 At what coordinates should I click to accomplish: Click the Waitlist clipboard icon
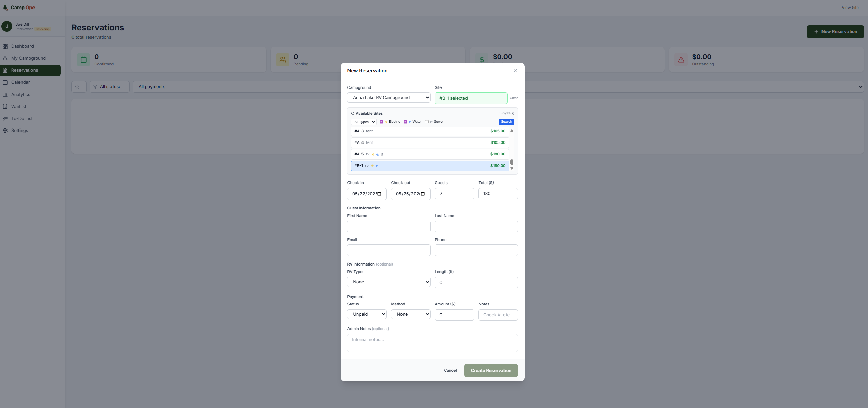(5, 107)
